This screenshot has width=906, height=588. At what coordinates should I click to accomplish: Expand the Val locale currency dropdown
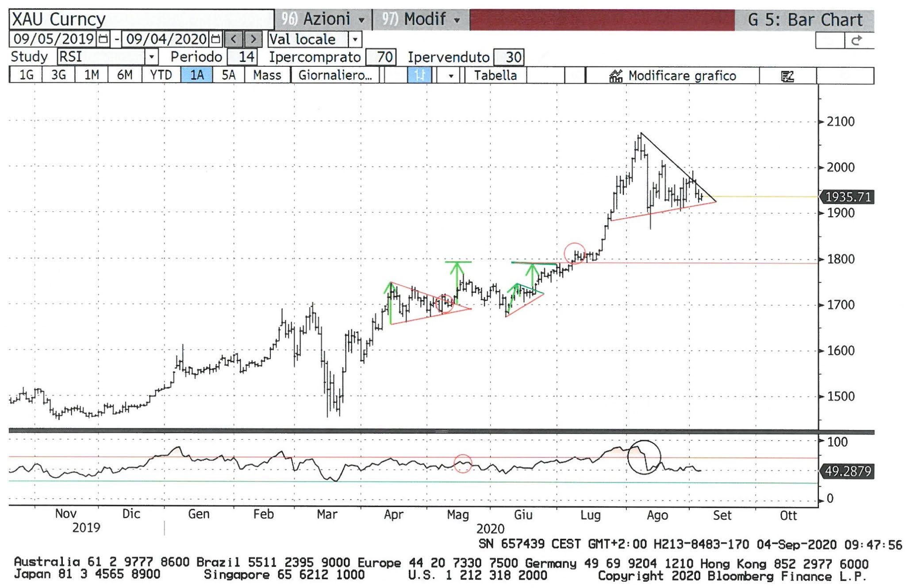pyautogui.click(x=355, y=39)
